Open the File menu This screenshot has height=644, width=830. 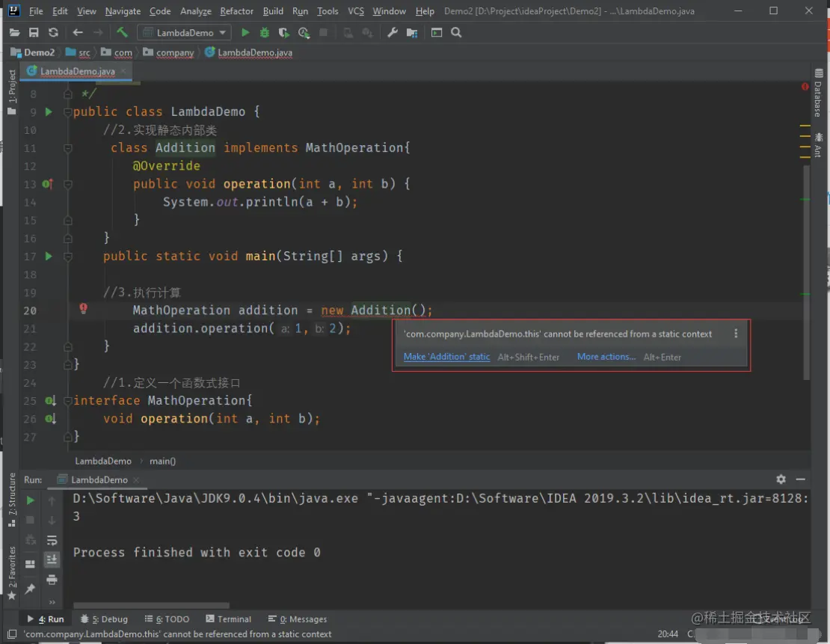click(x=36, y=11)
